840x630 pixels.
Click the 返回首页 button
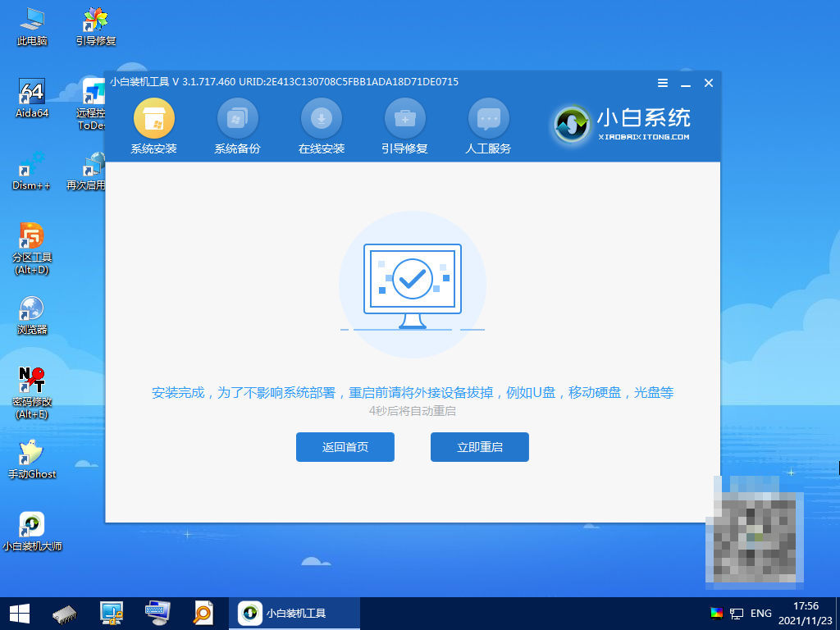pos(345,447)
